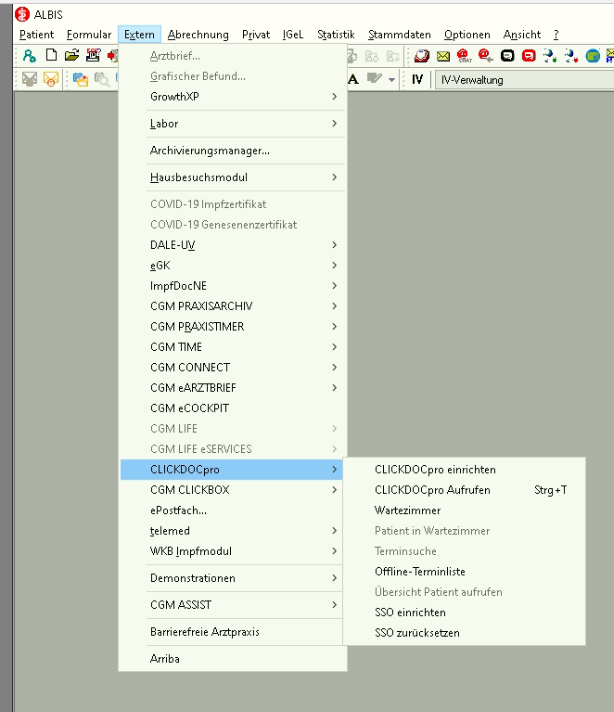
Task: Open the Formular menu
Action: pyautogui.click(x=89, y=35)
